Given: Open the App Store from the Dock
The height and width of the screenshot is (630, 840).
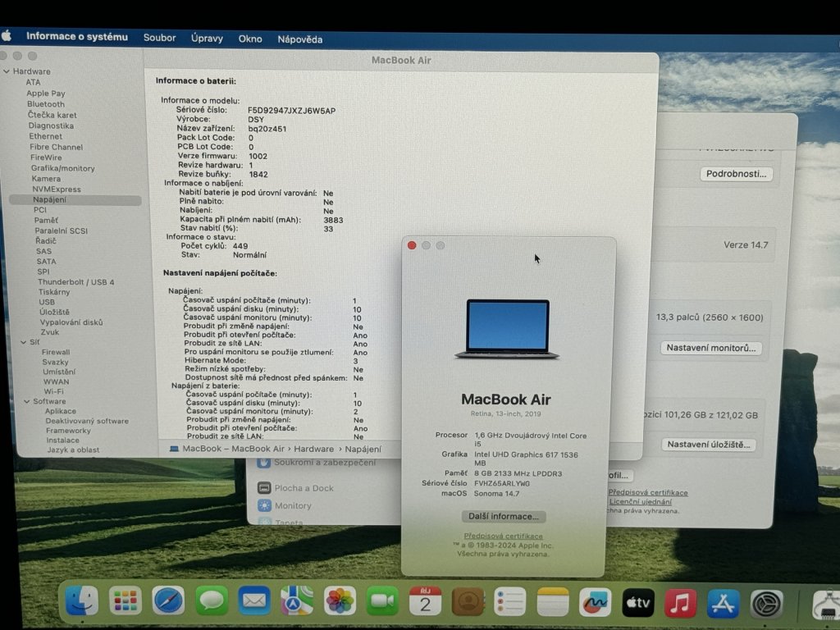Looking at the screenshot, I should point(724,603).
